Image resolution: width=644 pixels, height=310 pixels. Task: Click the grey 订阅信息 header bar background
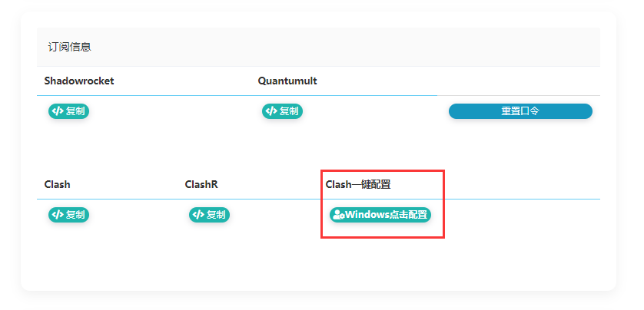(x=346, y=47)
